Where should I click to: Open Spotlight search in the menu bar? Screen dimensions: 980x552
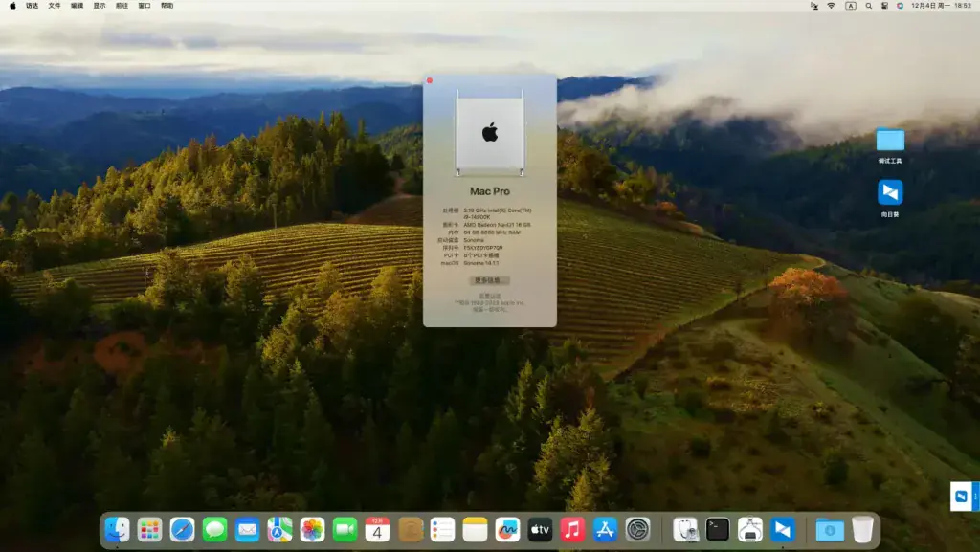tap(869, 6)
